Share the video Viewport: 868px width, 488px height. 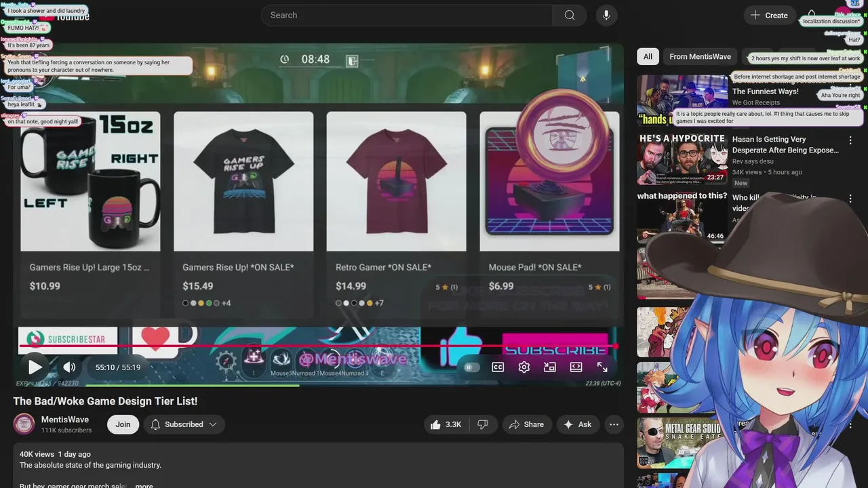pos(526,424)
